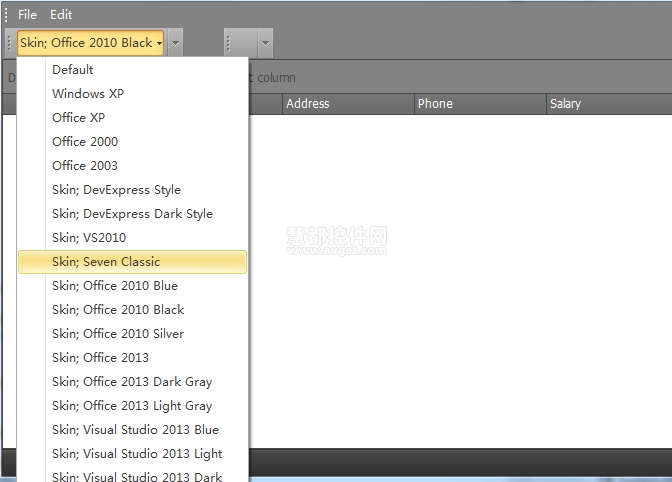Click the menu bar grip handle beside File

pyautogui.click(x=6, y=15)
